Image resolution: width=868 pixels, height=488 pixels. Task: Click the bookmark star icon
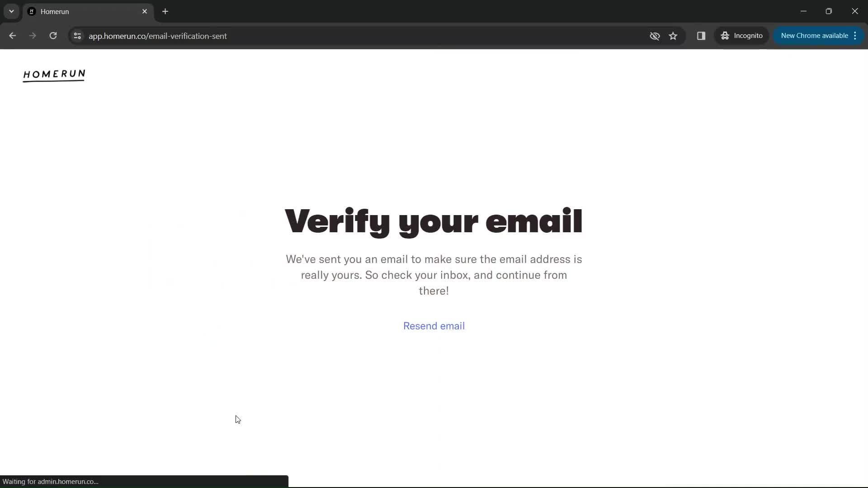tap(672, 36)
